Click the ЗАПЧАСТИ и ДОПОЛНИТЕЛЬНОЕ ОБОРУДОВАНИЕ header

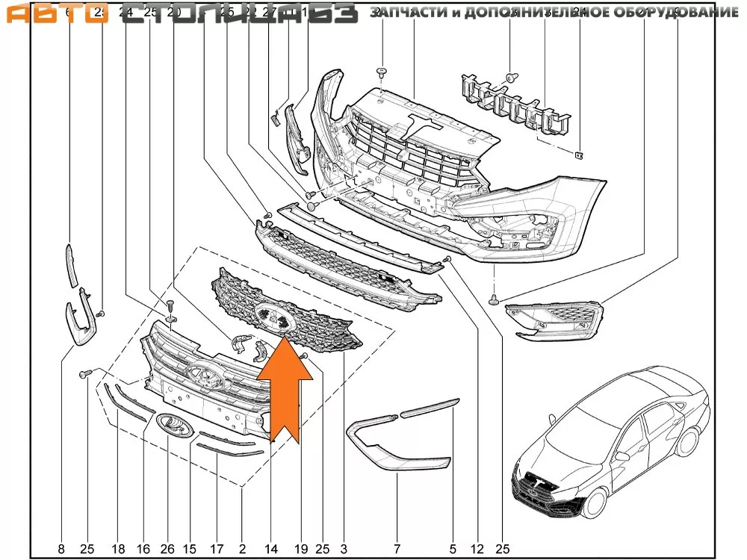tap(554, 13)
